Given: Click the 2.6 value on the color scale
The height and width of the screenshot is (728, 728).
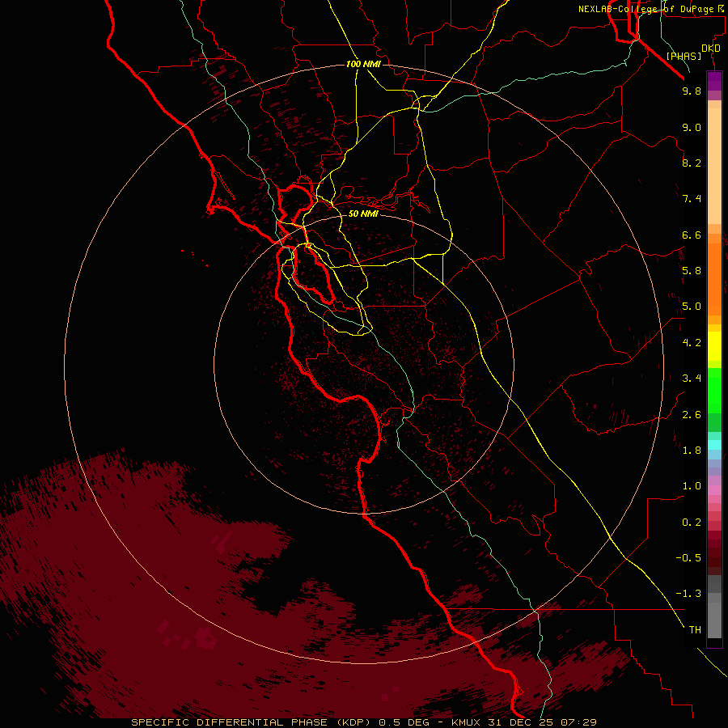Looking at the screenshot, I should (x=692, y=415).
